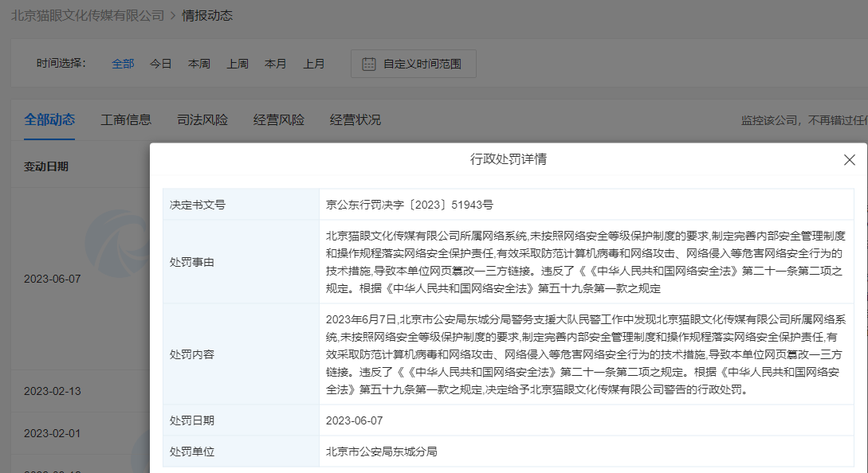Viewport: 868px width, 473px height.
Task: Click the penalty date value 2023-06-07 in the dialog
Action: click(x=354, y=420)
